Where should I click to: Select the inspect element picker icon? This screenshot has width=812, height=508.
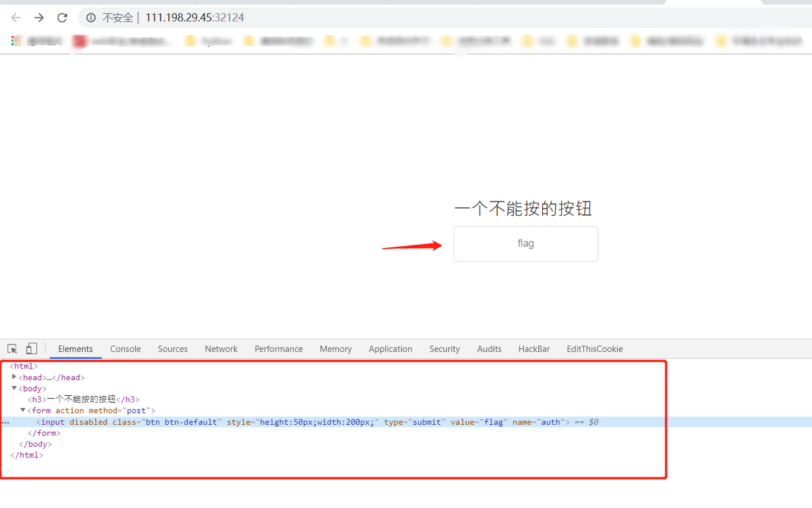[x=12, y=349]
